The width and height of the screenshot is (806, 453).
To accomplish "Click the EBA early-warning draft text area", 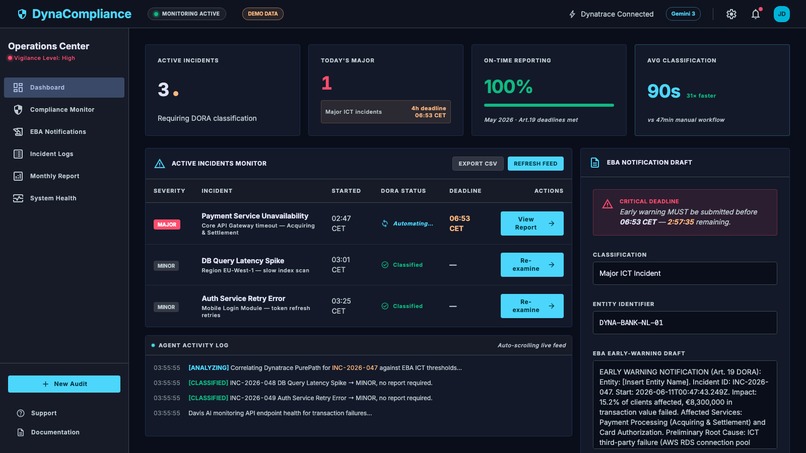I will pyautogui.click(x=685, y=405).
